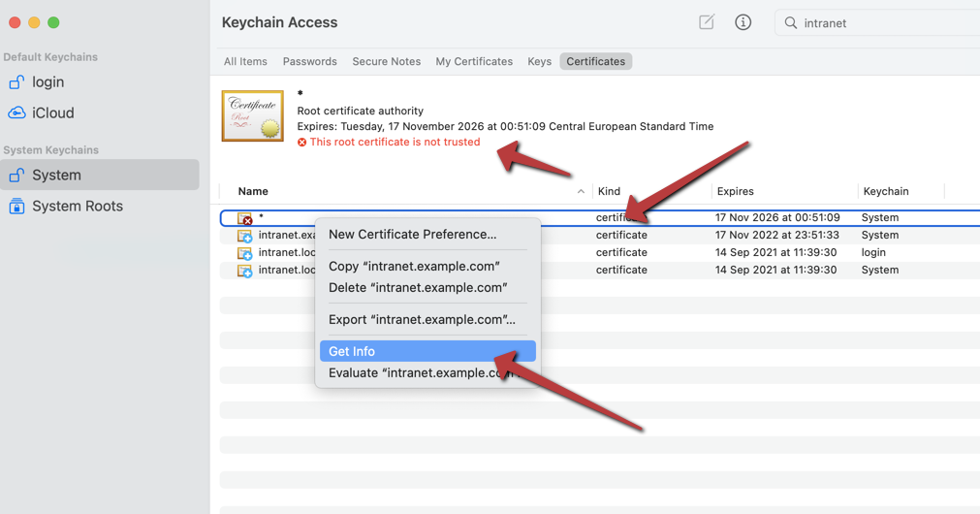
Task: Click the System Roots keychain icon
Action: (x=16, y=206)
